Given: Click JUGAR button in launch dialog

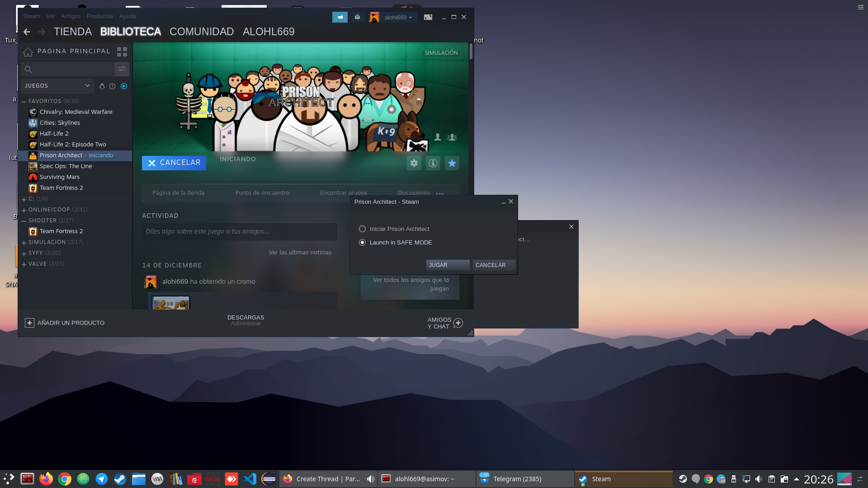Looking at the screenshot, I should point(448,265).
